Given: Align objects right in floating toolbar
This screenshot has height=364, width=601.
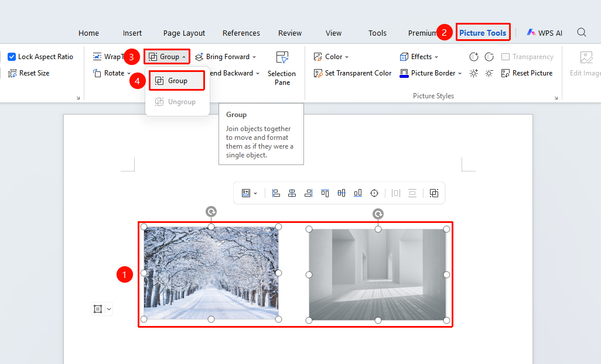Looking at the screenshot, I should 309,193.
